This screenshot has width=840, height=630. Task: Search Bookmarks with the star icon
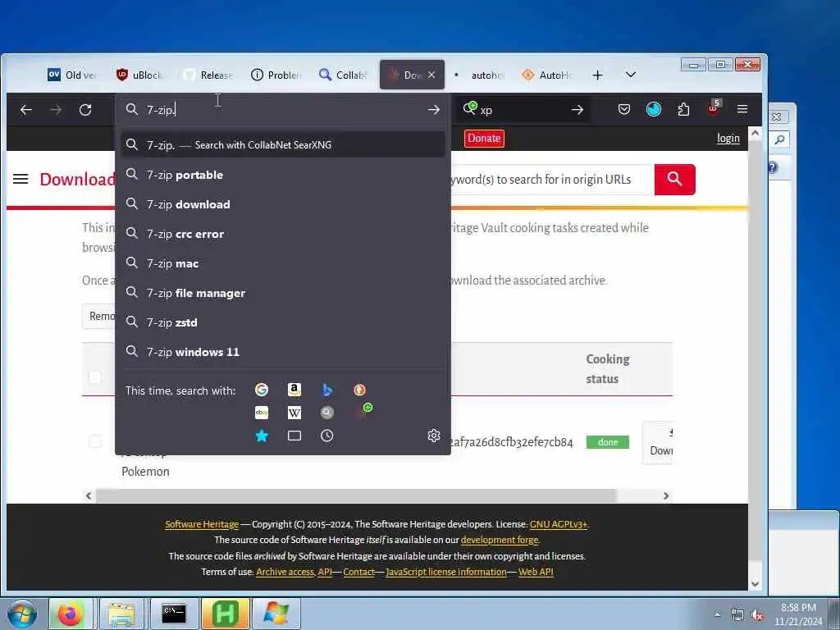(262, 436)
